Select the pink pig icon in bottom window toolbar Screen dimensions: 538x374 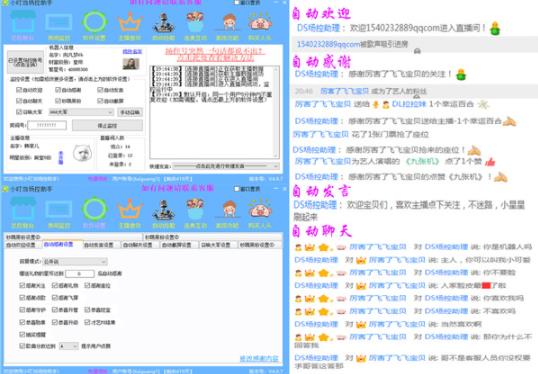(260, 209)
